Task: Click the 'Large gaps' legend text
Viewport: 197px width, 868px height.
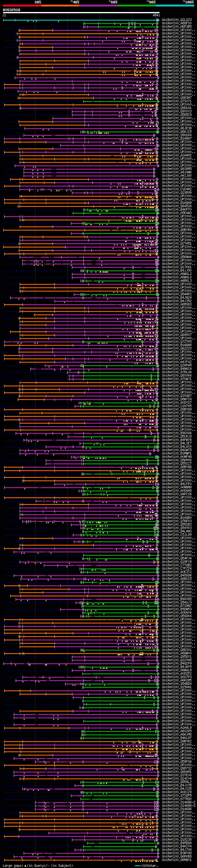Action: [x=13, y=866]
